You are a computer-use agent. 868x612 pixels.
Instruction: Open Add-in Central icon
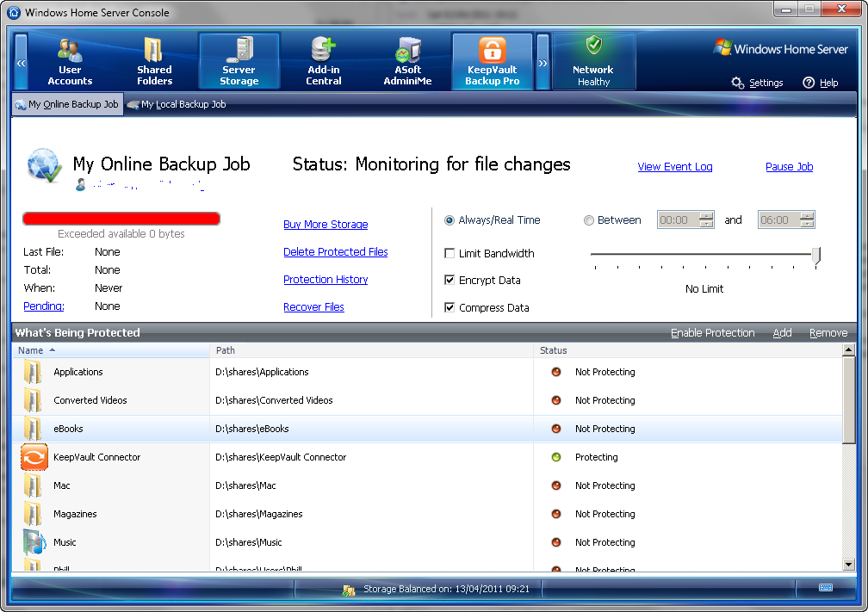pyautogui.click(x=323, y=49)
